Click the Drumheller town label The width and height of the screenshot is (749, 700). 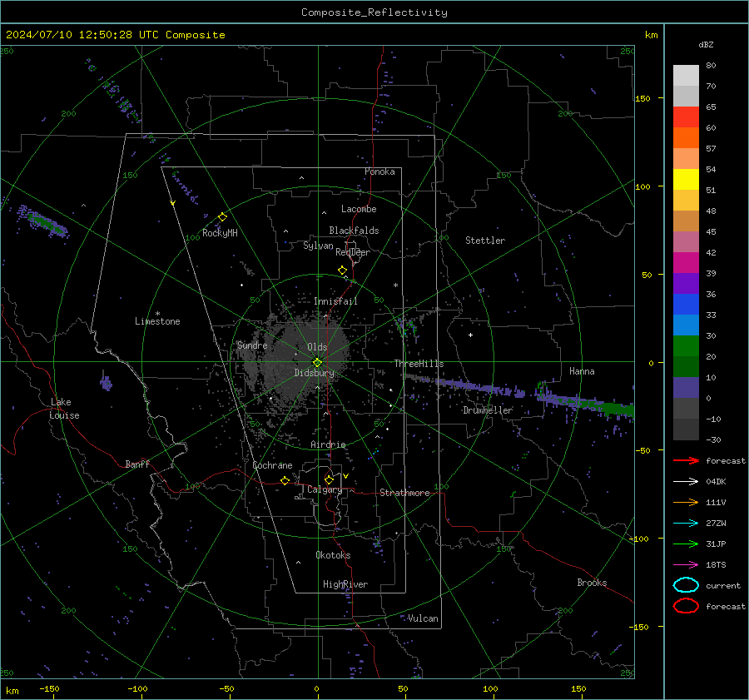488,410
